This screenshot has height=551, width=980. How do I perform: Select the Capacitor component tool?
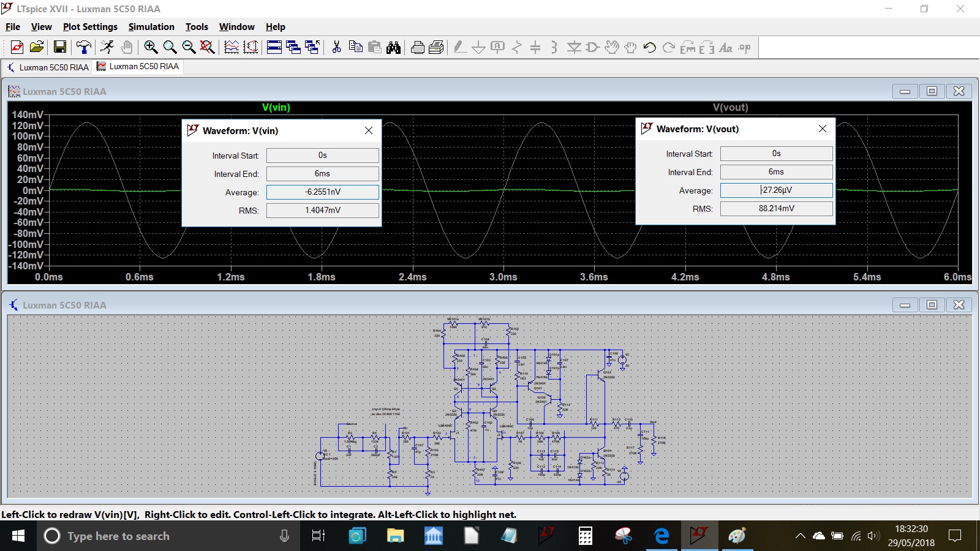(x=535, y=47)
